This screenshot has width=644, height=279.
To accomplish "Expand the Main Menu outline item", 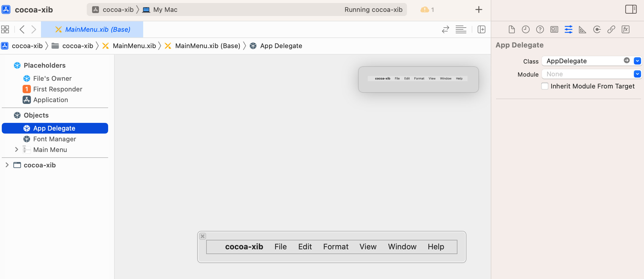I will tap(17, 150).
